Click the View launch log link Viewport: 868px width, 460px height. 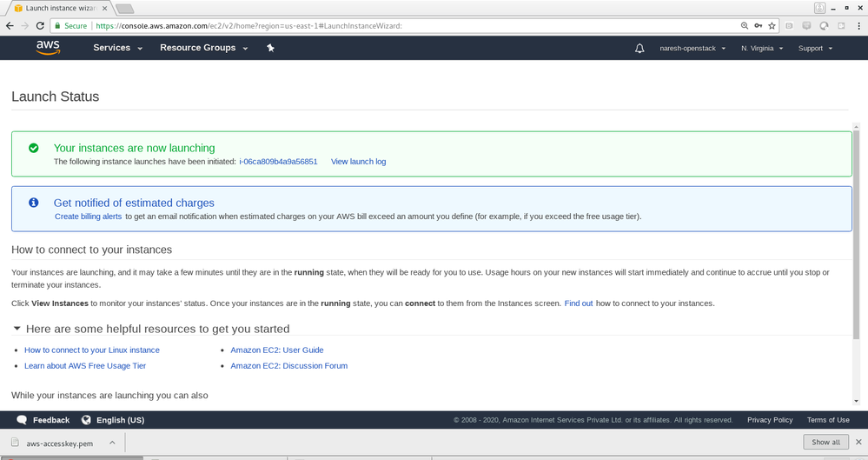pos(358,162)
